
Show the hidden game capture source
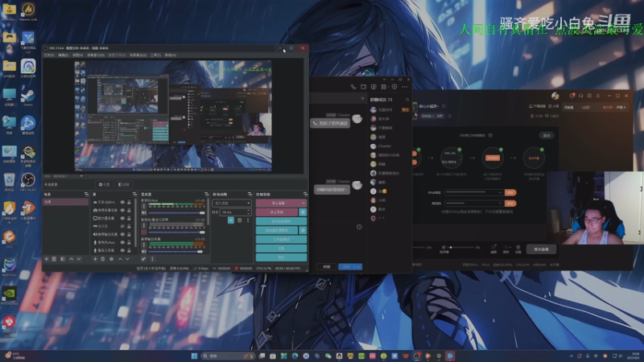pos(122,226)
